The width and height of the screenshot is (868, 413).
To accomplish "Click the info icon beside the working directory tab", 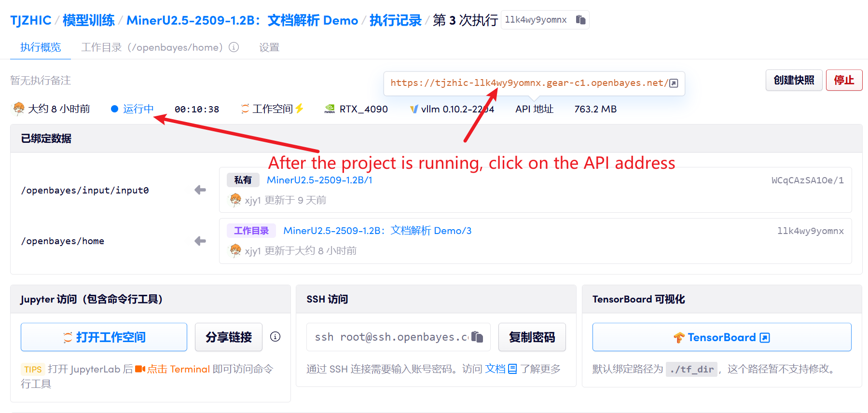I will click(234, 47).
